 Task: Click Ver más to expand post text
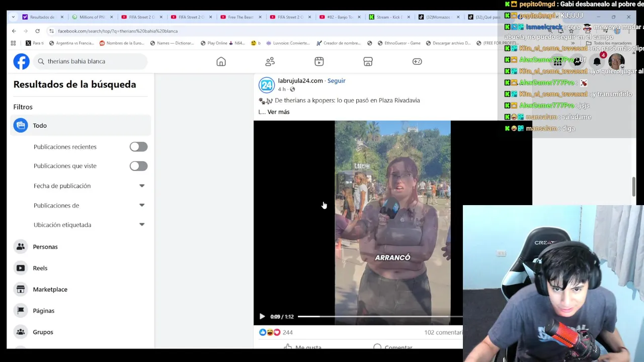tap(278, 112)
